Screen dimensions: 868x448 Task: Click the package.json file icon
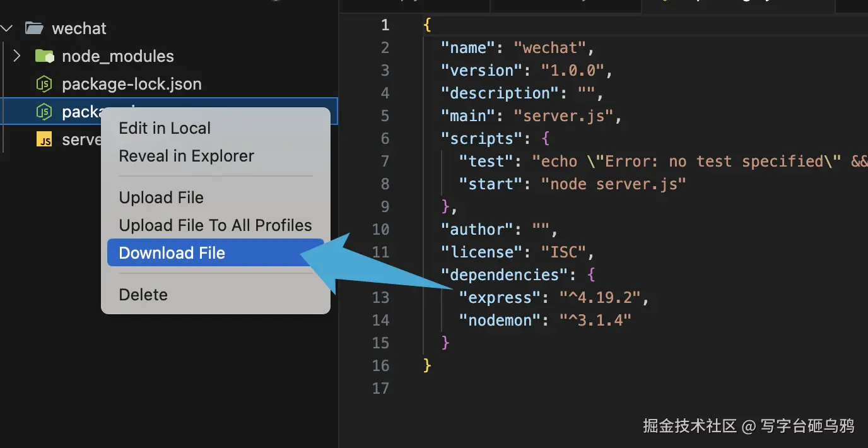(x=44, y=112)
